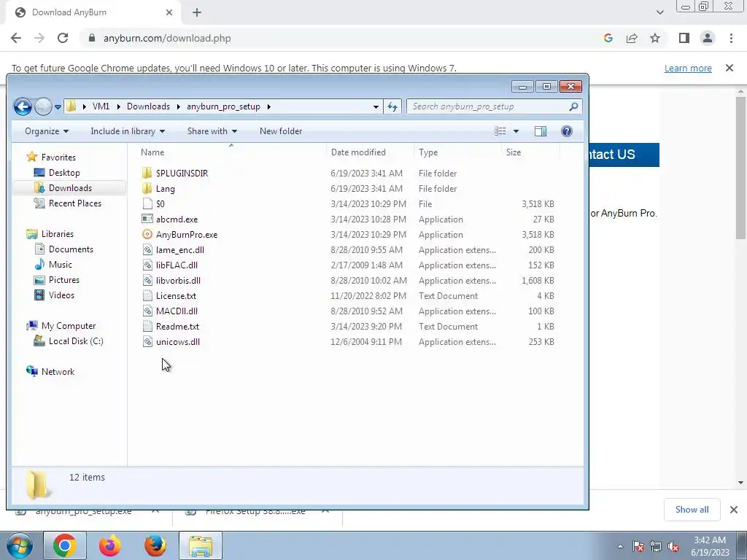The image size is (747, 560).
Task: Click the Downloads breadcrumb segment
Action: (x=148, y=106)
